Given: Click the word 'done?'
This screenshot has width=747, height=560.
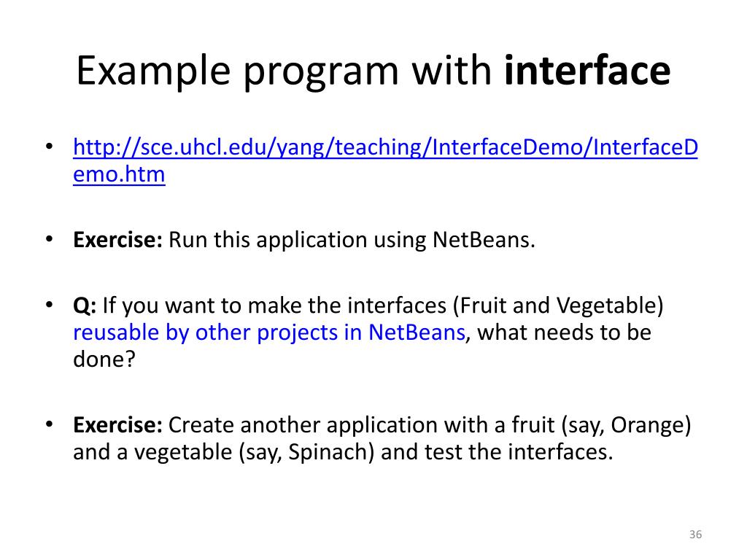Looking at the screenshot, I should click(x=104, y=359).
